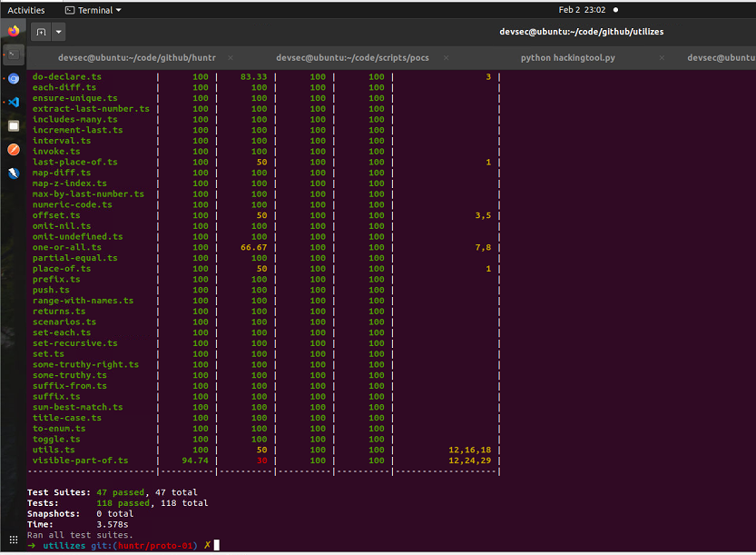Click the new terminal tab button
This screenshot has width=756, height=555.
(x=41, y=32)
